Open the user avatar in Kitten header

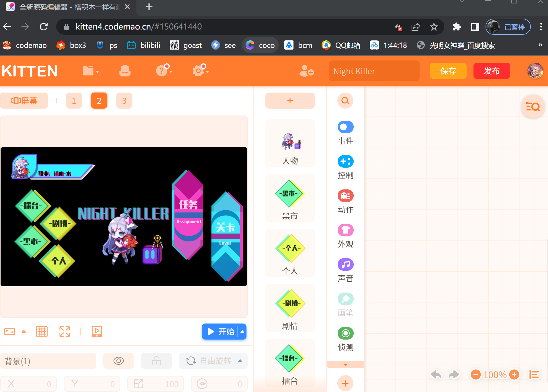pos(535,71)
